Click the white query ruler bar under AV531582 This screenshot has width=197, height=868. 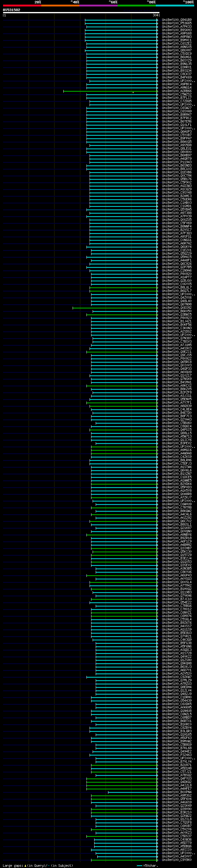[x=81, y=12]
